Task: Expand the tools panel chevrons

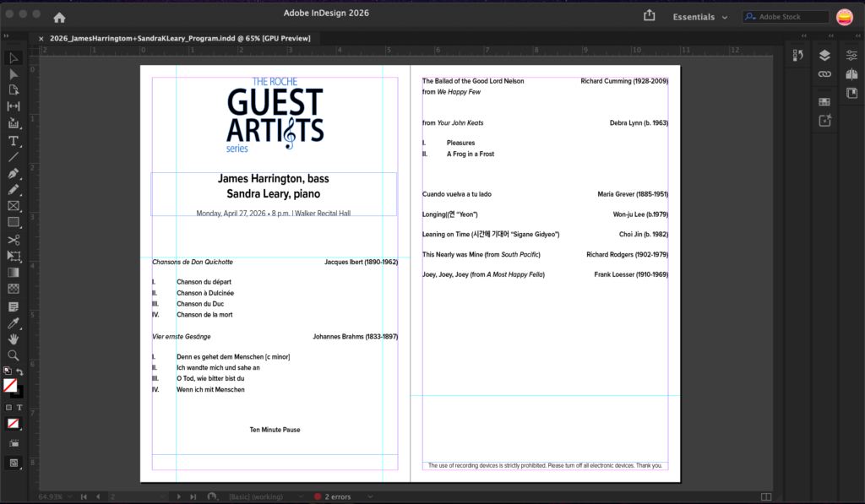Action: point(6,35)
